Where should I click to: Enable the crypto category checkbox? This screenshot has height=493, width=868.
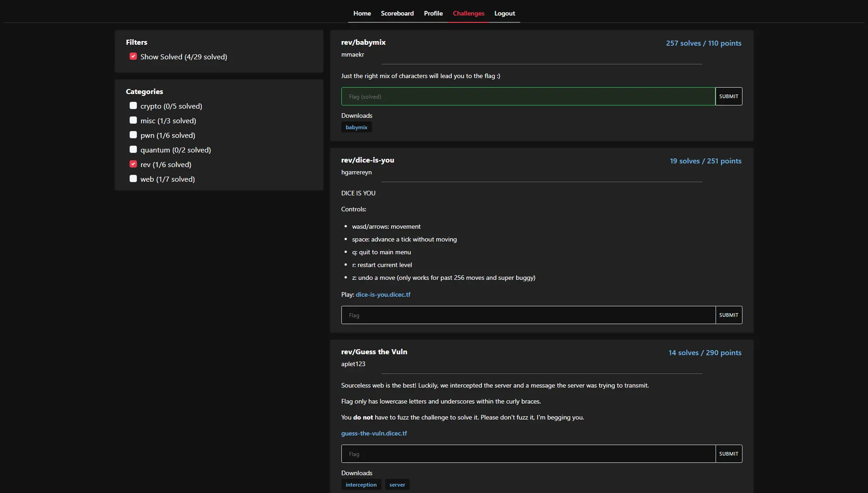pos(133,106)
